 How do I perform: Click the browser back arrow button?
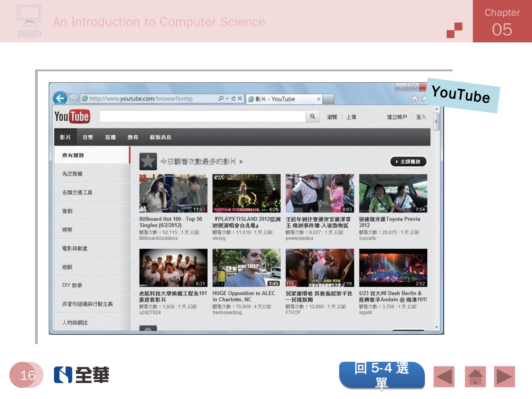tap(60, 98)
